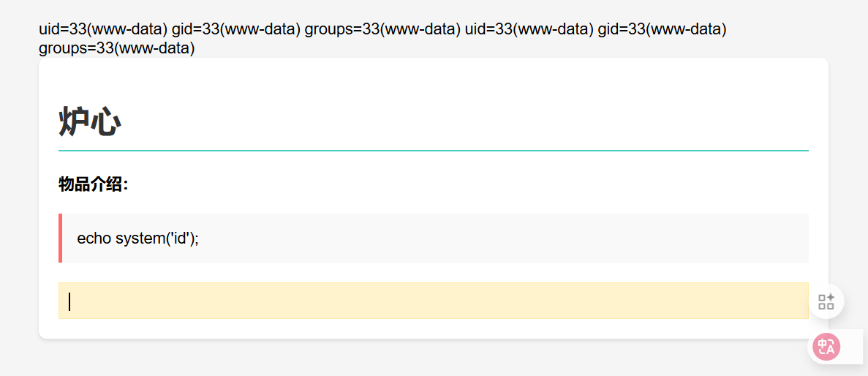This screenshot has height=376, width=868.
Task: Click white tab beside the translate icon
Action: 853,347
